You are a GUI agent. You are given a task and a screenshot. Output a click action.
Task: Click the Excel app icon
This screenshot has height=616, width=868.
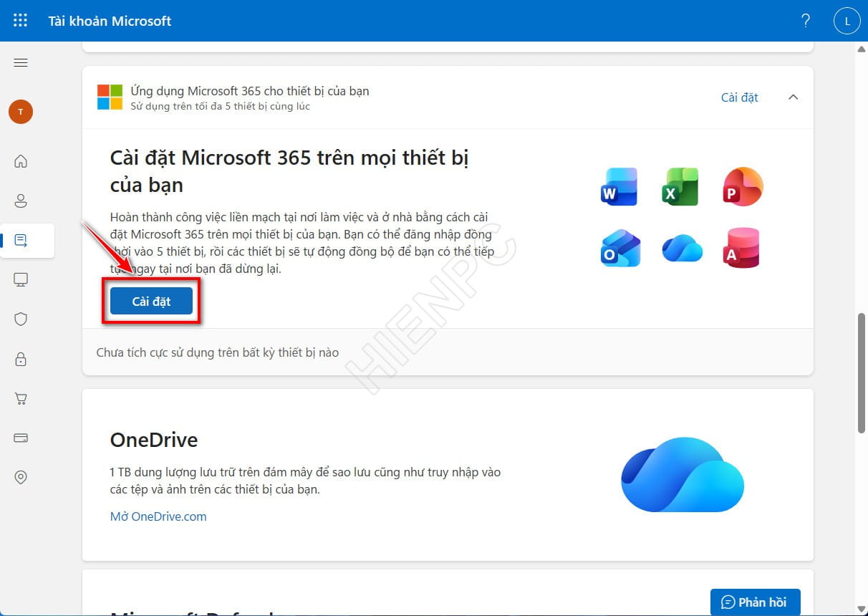681,187
